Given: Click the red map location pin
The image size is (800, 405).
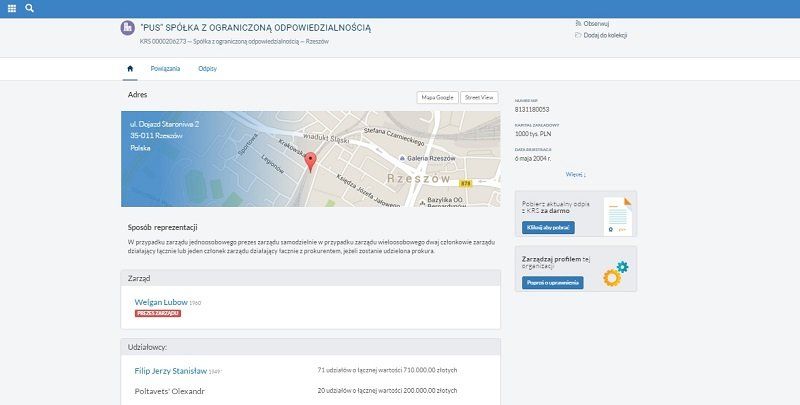Looking at the screenshot, I should click(x=310, y=160).
